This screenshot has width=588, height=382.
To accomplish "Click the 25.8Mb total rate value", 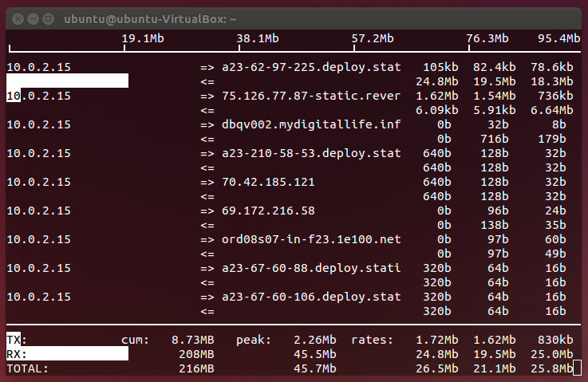I will click(x=551, y=369).
